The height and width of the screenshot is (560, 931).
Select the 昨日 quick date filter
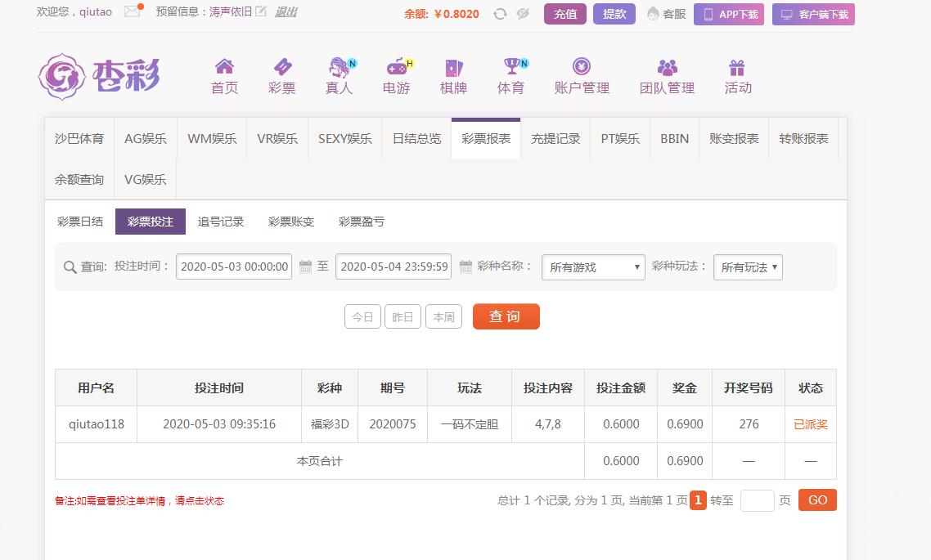pos(403,317)
